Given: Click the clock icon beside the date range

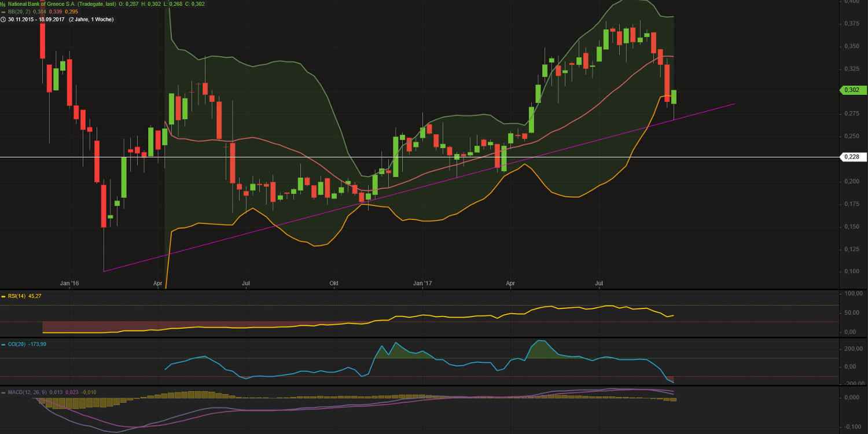Looking at the screenshot, I should pyautogui.click(x=3, y=19).
